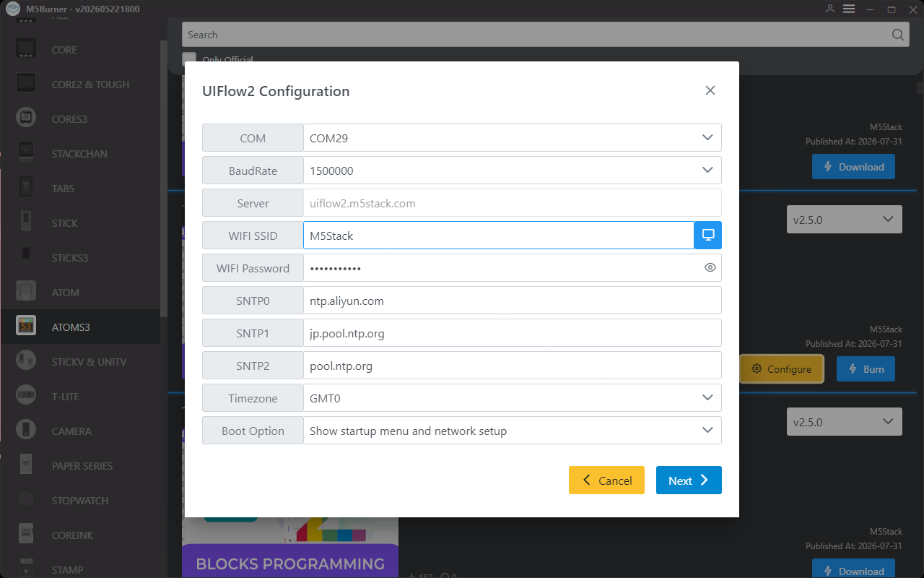
Task: Click the M5Burner logo in title bar
Action: [12, 9]
